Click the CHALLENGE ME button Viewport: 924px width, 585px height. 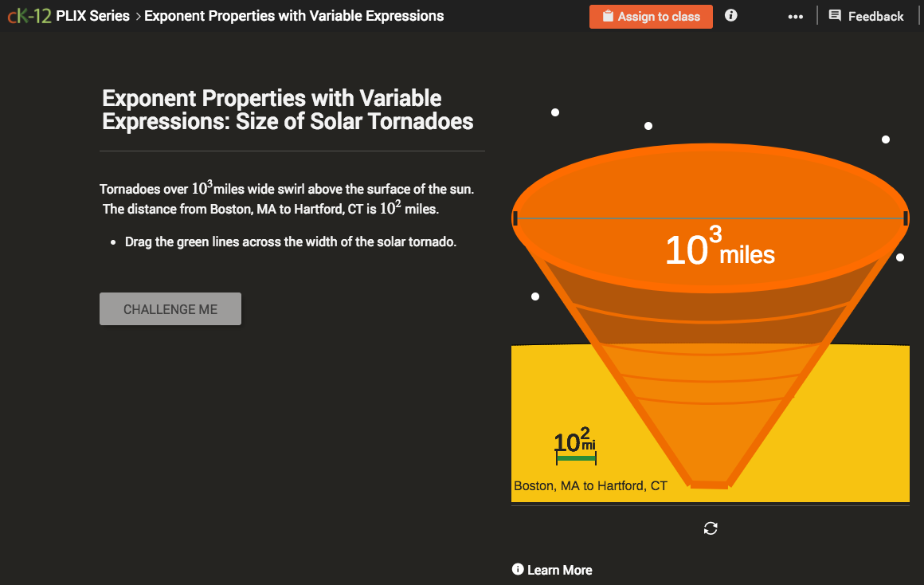tap(170, 308)
